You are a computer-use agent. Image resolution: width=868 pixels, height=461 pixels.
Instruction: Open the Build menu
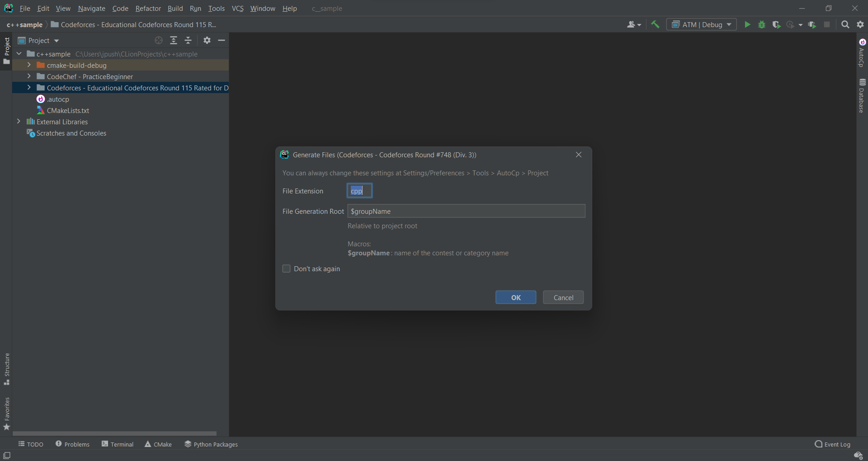tap(175, 9)
